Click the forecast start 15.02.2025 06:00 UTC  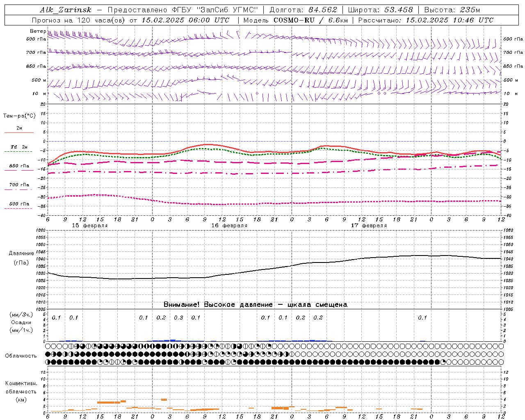(185, 20)
